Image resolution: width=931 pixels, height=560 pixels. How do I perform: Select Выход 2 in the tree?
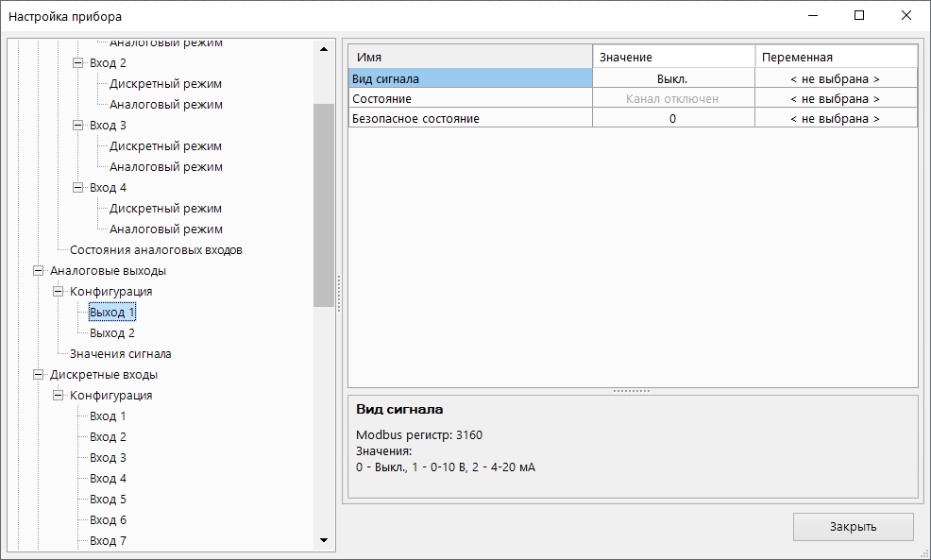(111, 333)
